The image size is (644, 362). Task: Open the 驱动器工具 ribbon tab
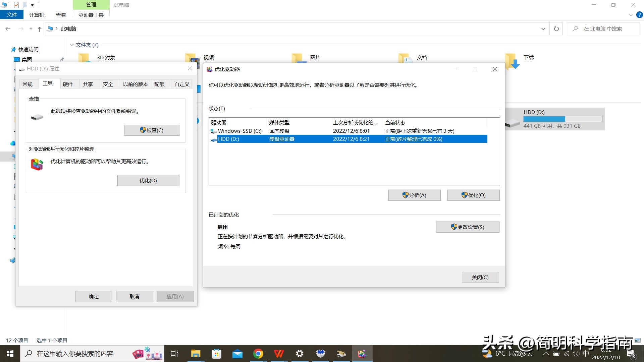click(91, 15)
